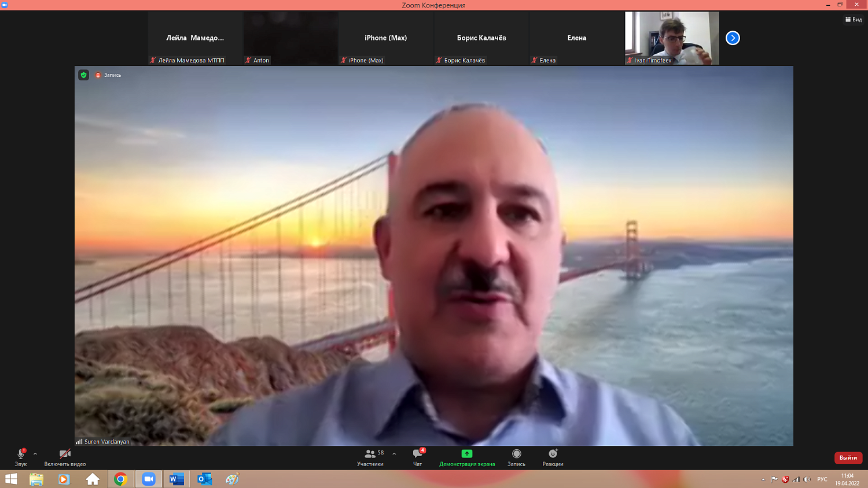The image size is (868, 488).
Task: Click the Лейла Мамедова participant tile
Action: coord(195,38)
